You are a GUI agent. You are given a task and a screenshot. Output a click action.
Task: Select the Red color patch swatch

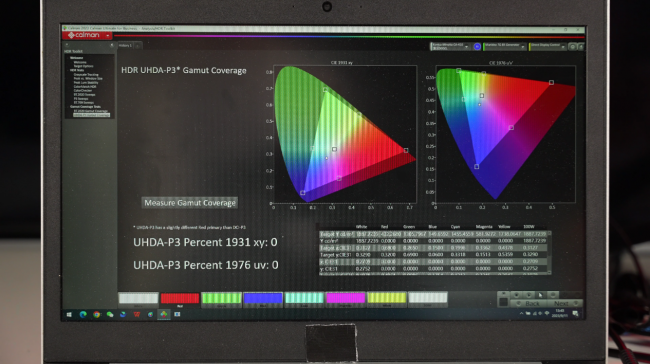point(180,299)
